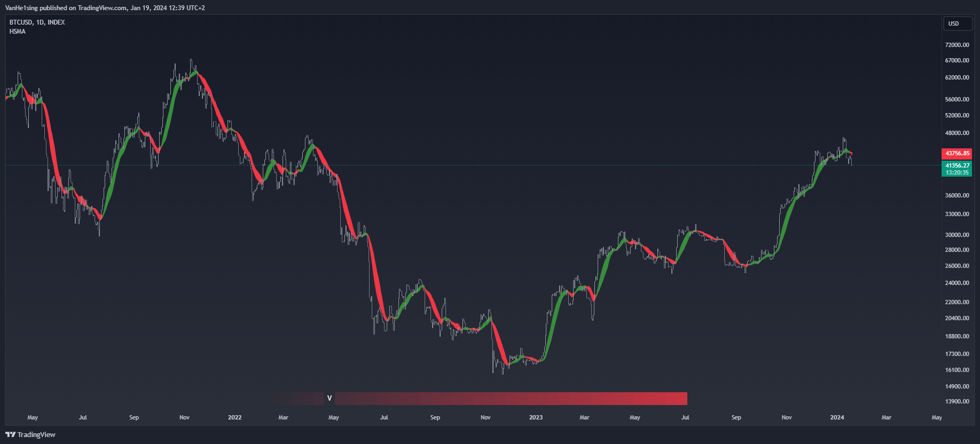Click the white V marker on the chart
Viewport: 980px width, 444px height.
pyautogui.click(x=330, y=398)
